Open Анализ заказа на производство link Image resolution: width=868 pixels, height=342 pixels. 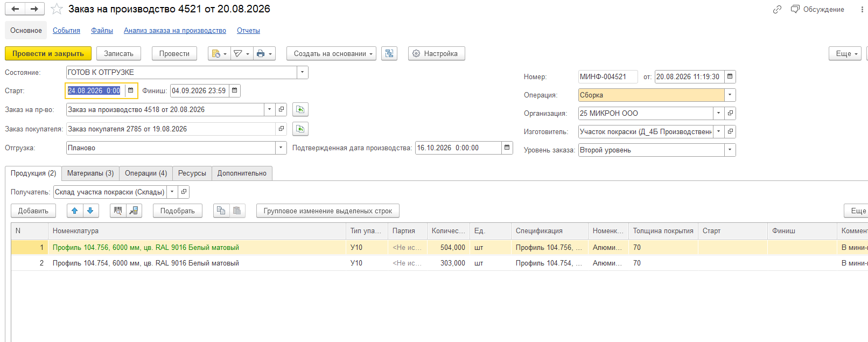[x=175, y=31]
